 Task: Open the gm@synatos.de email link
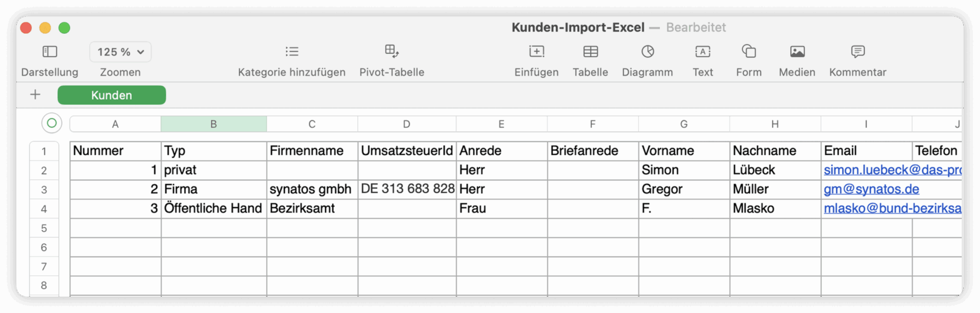871,189
